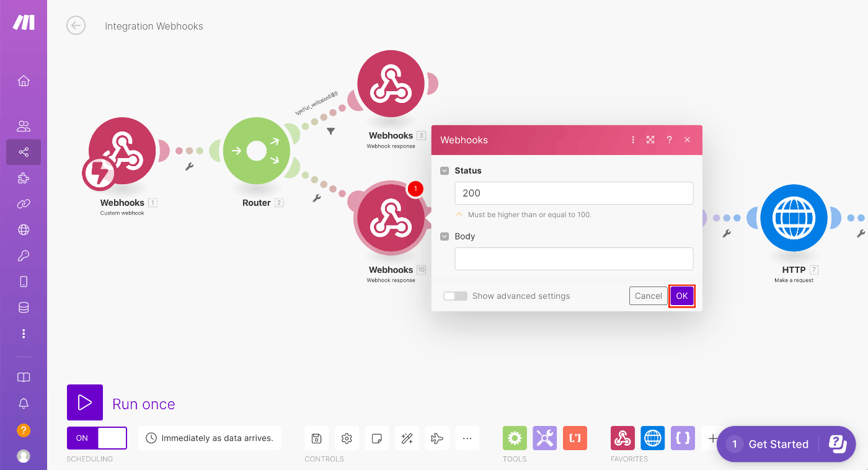Click the Integration Webhooks scenario title
The image size is (868, 470).
(x=154, y=26)
